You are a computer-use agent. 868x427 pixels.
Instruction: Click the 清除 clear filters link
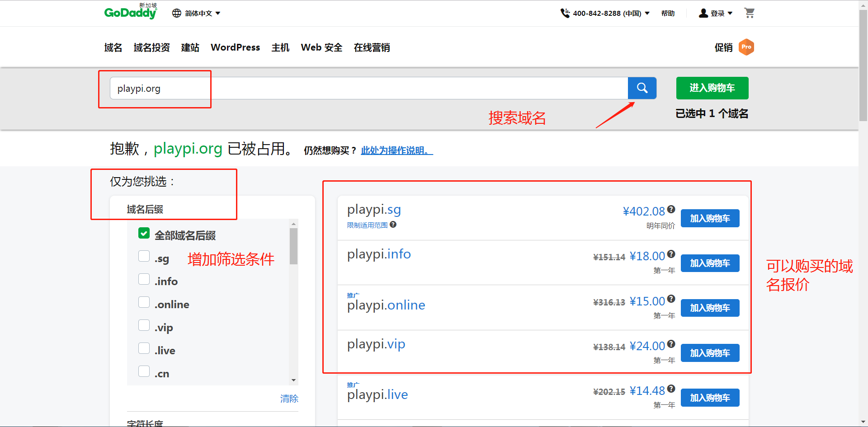pyautogui.click(x=289, y=399)
